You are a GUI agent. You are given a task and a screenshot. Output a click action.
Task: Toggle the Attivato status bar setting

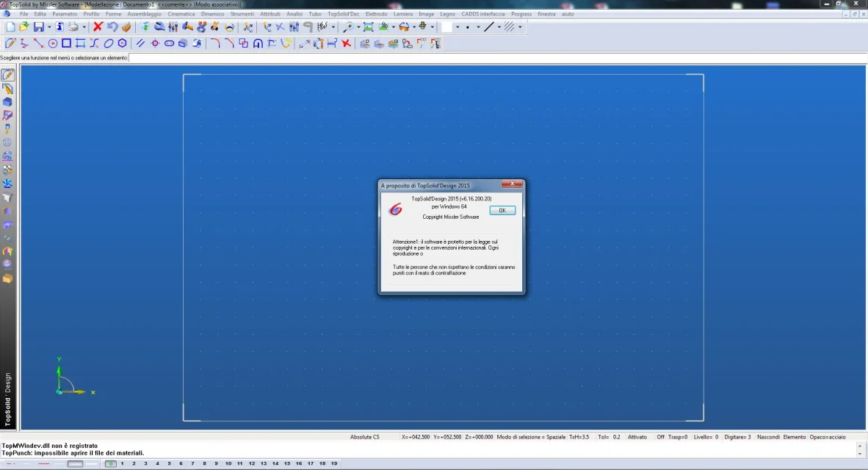coord(637,437)
